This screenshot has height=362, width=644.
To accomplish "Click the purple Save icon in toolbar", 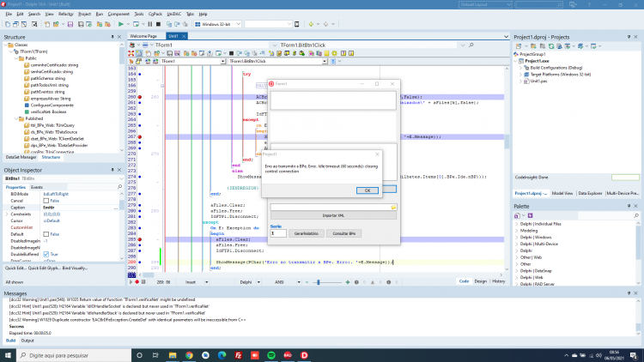I will pos(70,24).
